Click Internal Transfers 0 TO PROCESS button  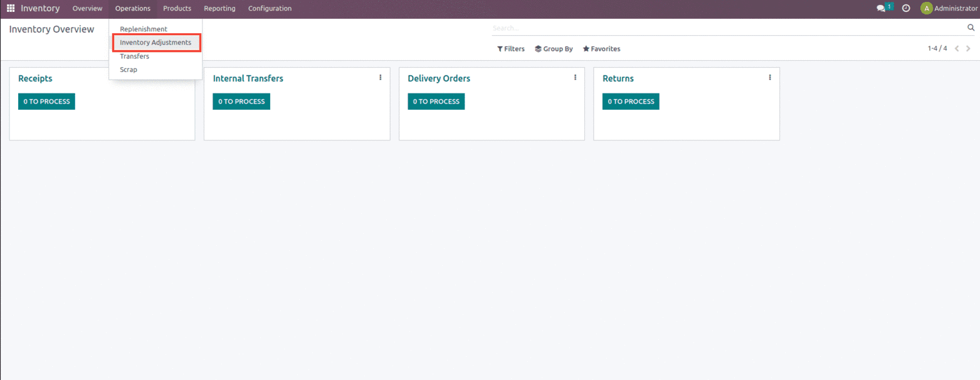[241, 102]
